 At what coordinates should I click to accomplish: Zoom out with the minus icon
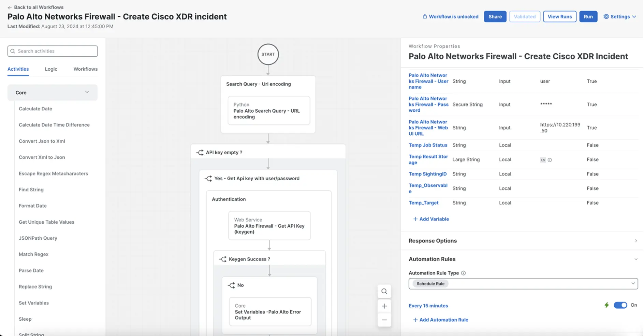pyautogui.click(x=384, y=320)
